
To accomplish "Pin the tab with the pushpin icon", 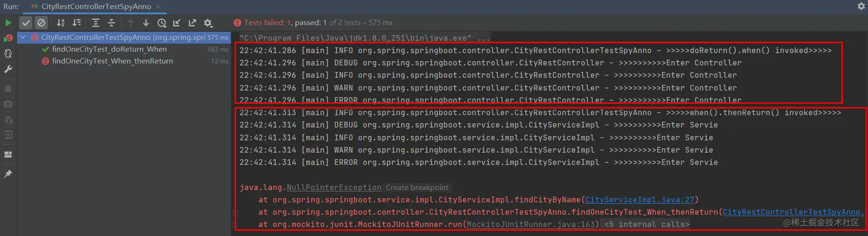I will (x=8, y=174).
